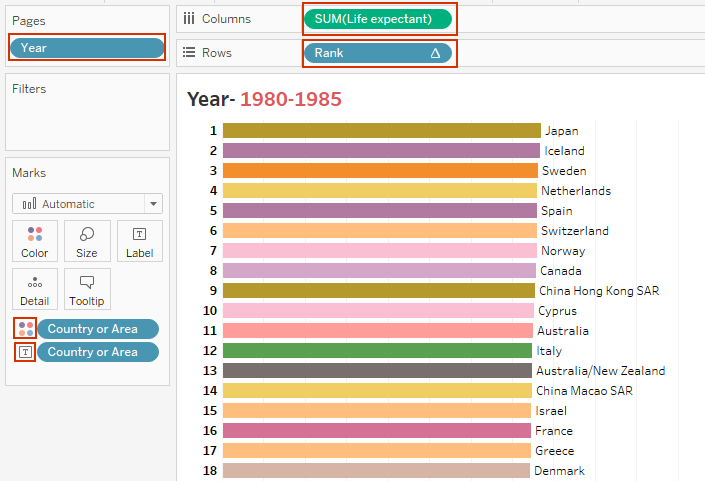Click the Denmark bar
705x481 pixels.
click(376, 471)
